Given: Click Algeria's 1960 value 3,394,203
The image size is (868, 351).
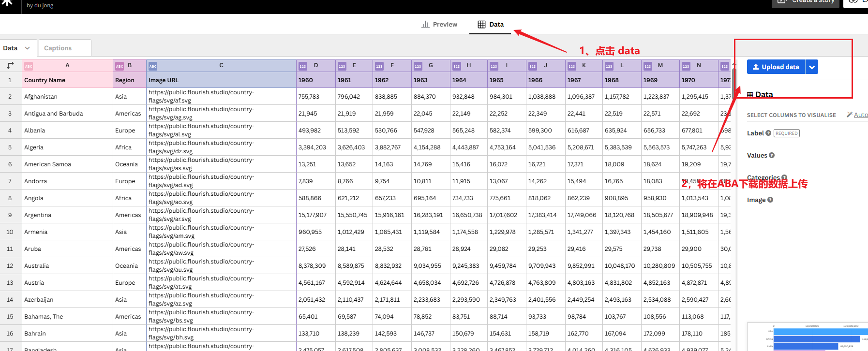Looking at the screenshot, I should point(316,147).
